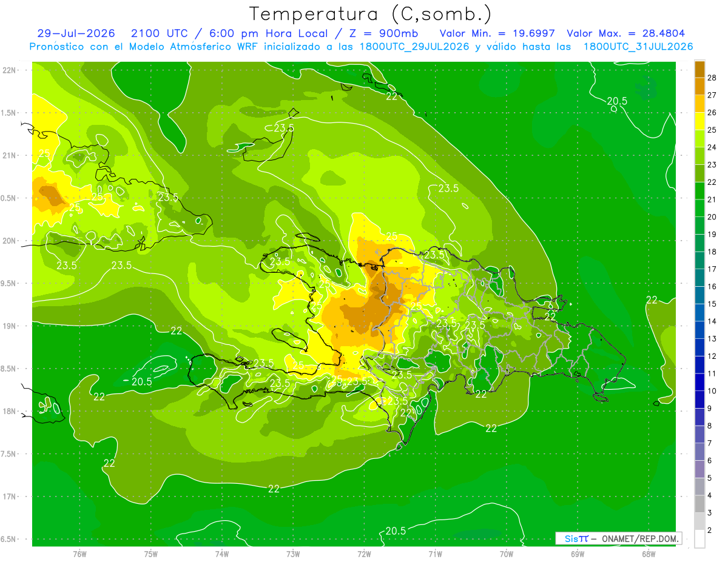The width and height of the screenshot is (728, 562).
Task: Click the "73W" longitude axis label
Action: coord(293,554)
